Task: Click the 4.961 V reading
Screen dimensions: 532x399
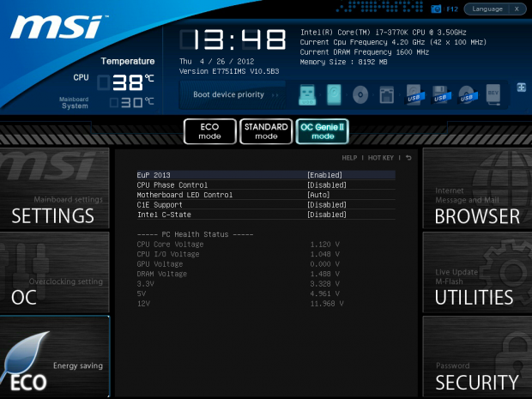Action: (x=324, y=293)
